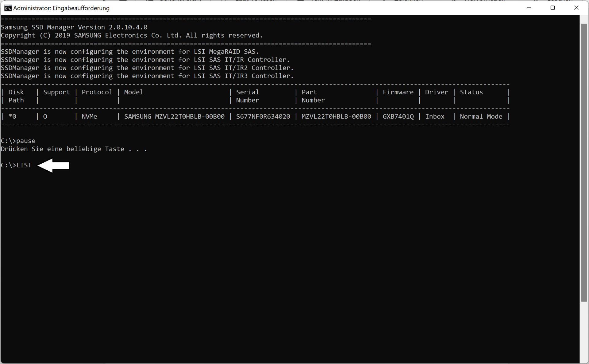589x364 pixels.
Task: Click the serial number 'S677NF0R634020'
Action: 263,116
